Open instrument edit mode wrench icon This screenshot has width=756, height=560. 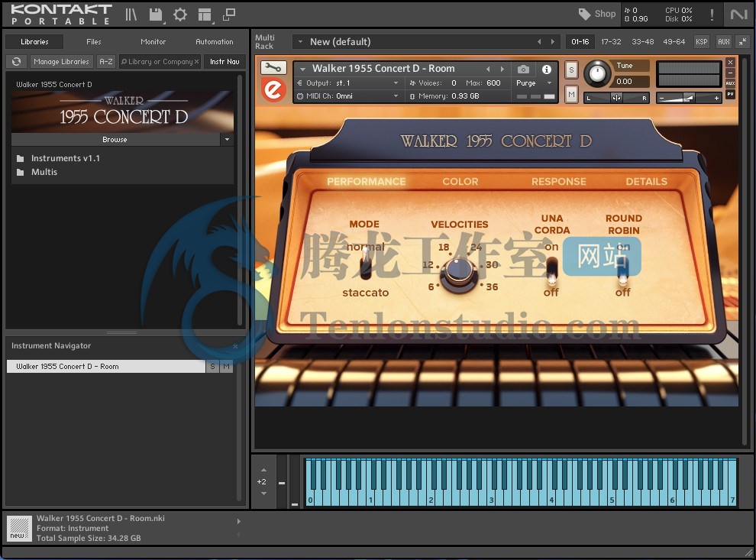click(x=273, y=67)
